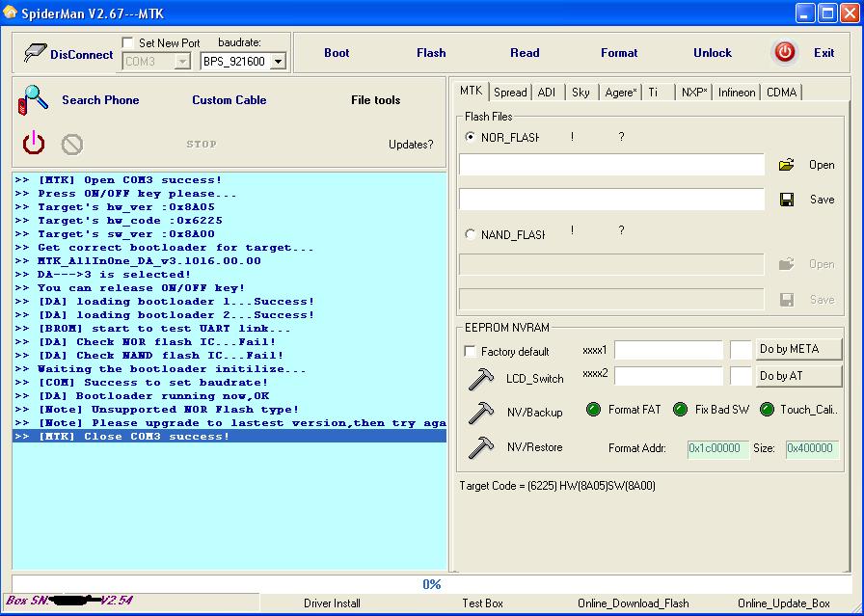Click the red power Exit icon
Screen dimensions: 864x616
pyautogui.click(x=785, y=52)
